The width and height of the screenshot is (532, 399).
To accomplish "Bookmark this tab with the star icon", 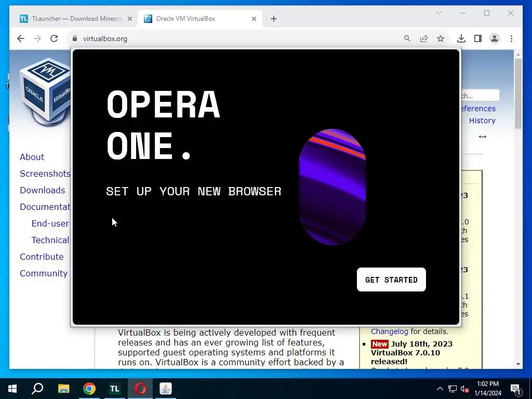I will [441, 38].
